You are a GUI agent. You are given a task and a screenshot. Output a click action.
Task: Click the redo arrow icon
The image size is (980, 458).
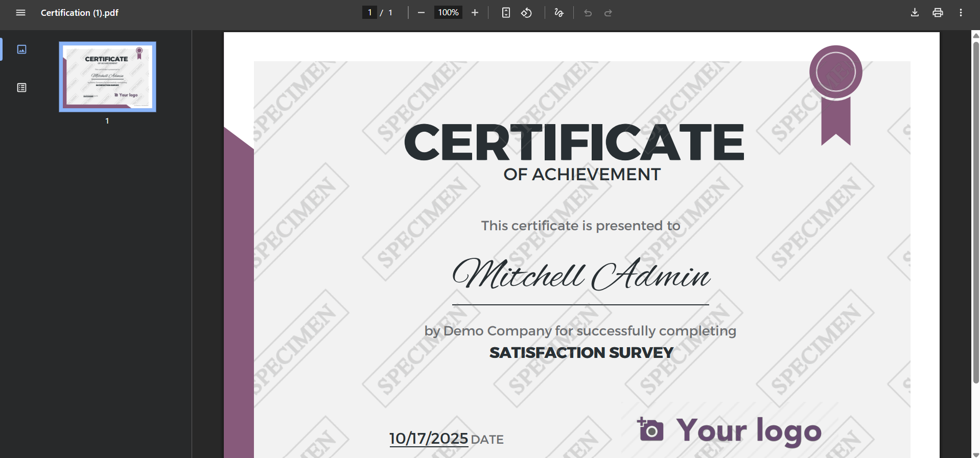(x=608, y=13)
